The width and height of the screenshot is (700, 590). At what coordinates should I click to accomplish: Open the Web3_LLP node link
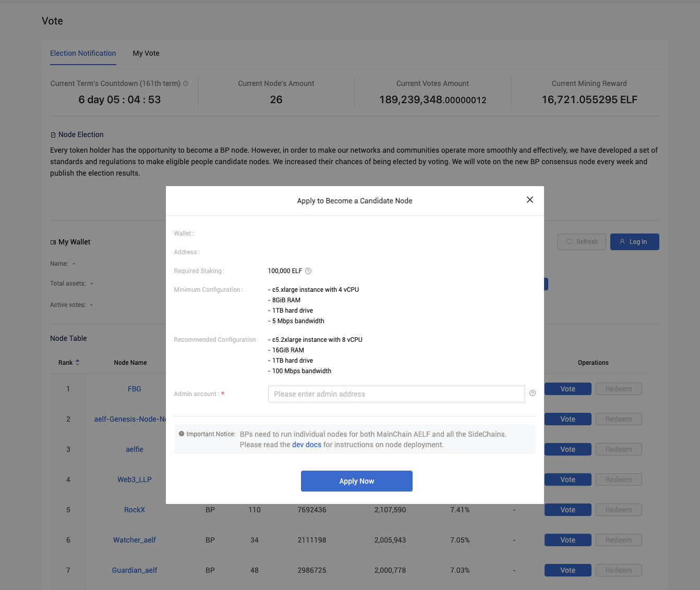135,480
